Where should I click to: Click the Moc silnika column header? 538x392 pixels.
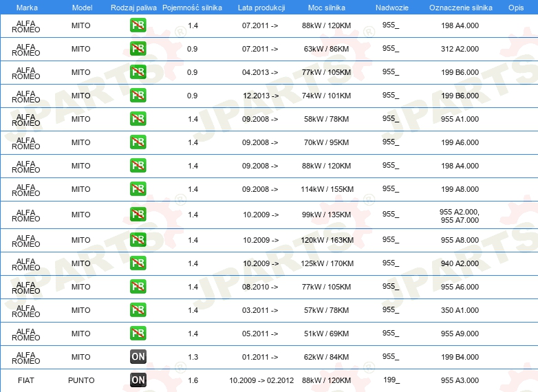(x=327, y=8)
